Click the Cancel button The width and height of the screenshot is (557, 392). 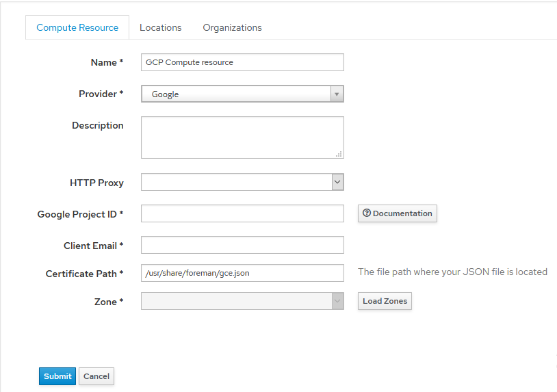click(x=96, y=376)
